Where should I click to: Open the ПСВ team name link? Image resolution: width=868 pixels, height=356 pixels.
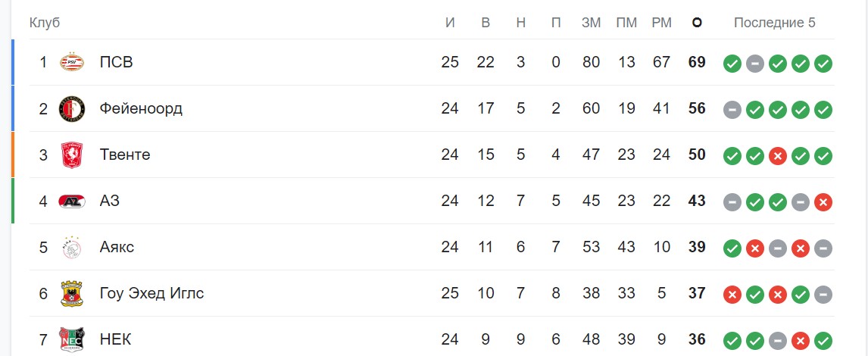(x=116, y=62)
